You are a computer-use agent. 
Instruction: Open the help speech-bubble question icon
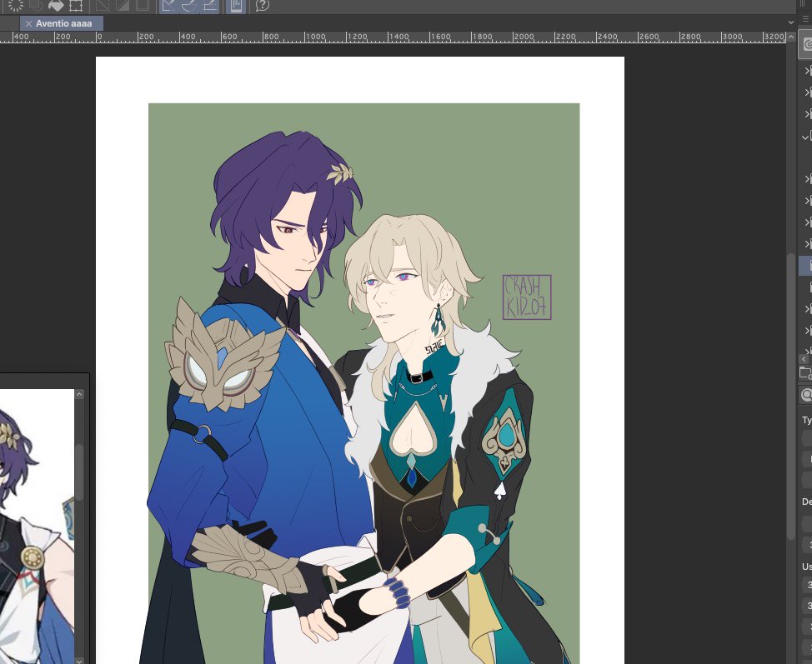pyautogui.click(x=263, y=6)
